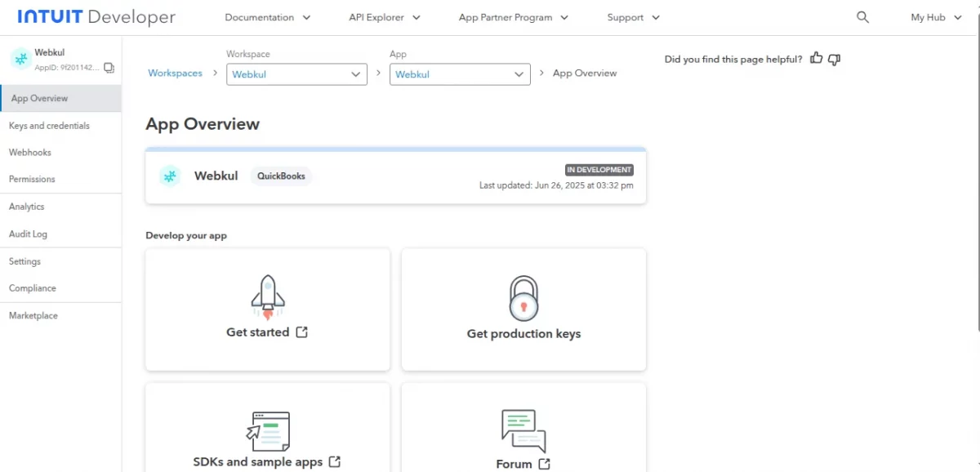The height and width of the screenshot is (472, 980).
Task: Expand the API Explorer menu
Action: pyautogui.click(x=385, y=17)
